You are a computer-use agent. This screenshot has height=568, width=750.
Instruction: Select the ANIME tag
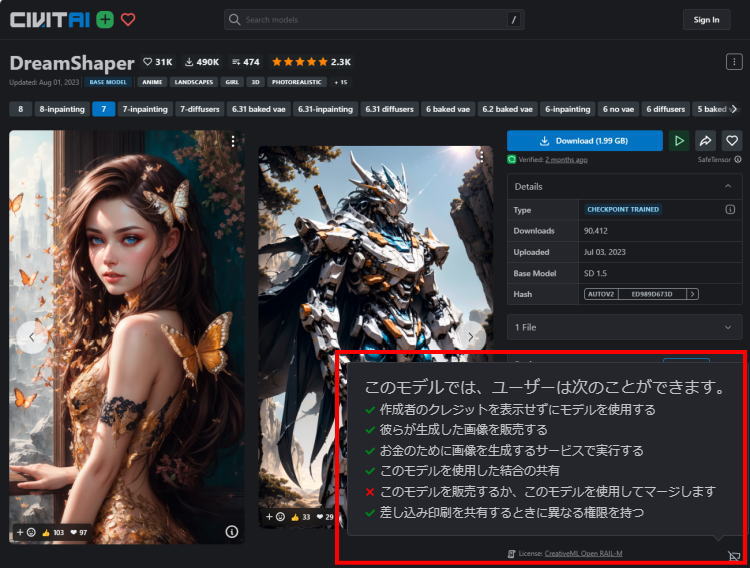[x=152, y=82]
